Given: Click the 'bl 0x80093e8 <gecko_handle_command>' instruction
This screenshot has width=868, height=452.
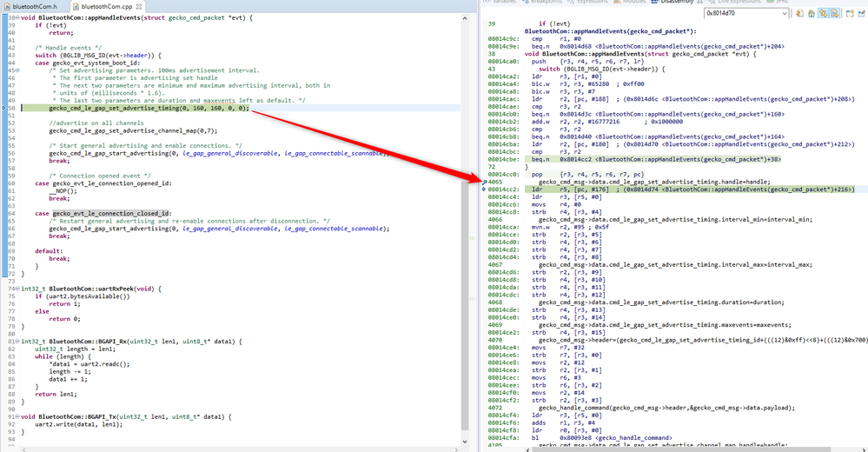Looking at the screenshot, I should [x=602, y=437].
